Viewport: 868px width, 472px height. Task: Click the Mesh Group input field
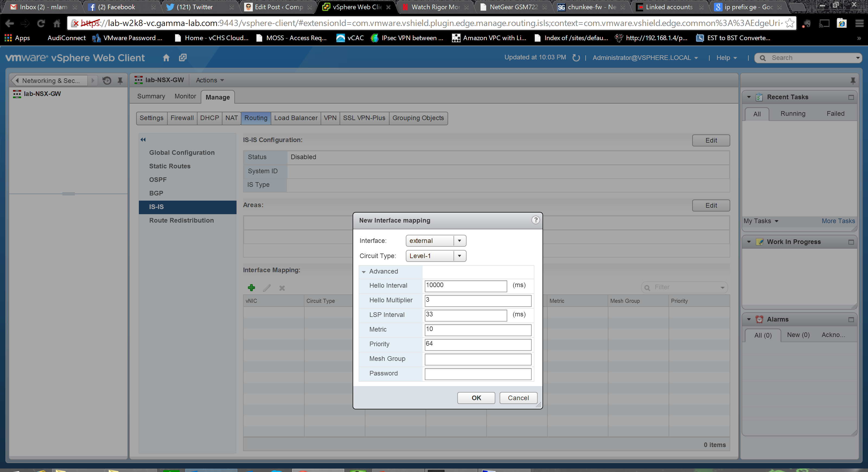click(477, 359)
